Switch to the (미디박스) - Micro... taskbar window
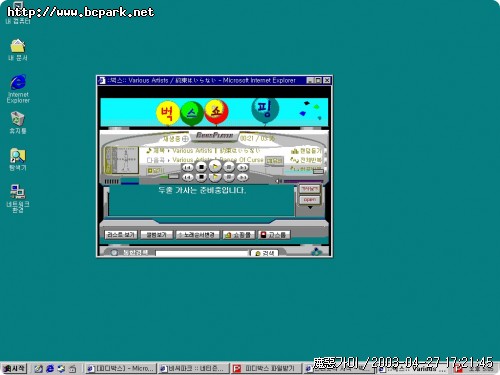The image size is (500, 375). [x=120, y=369]
